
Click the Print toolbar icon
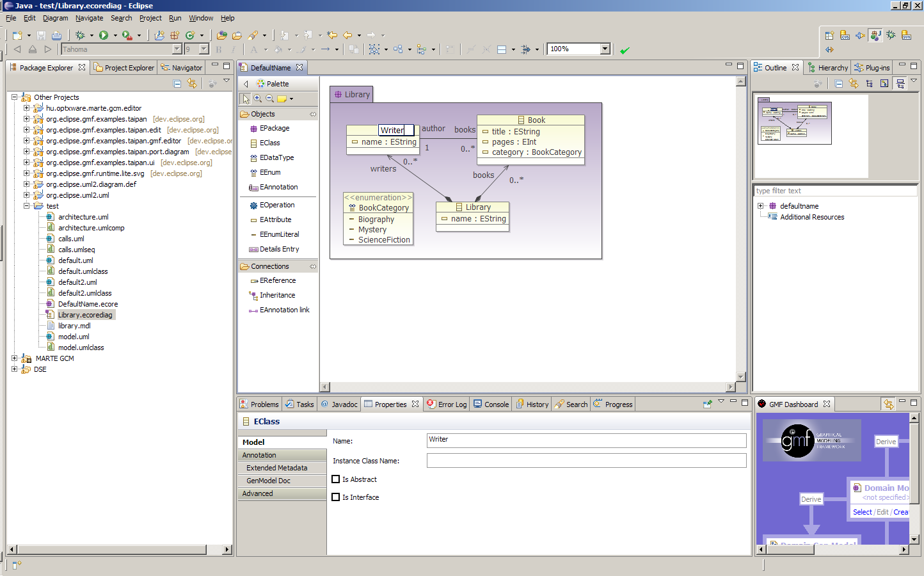click(x=56, y=35)
